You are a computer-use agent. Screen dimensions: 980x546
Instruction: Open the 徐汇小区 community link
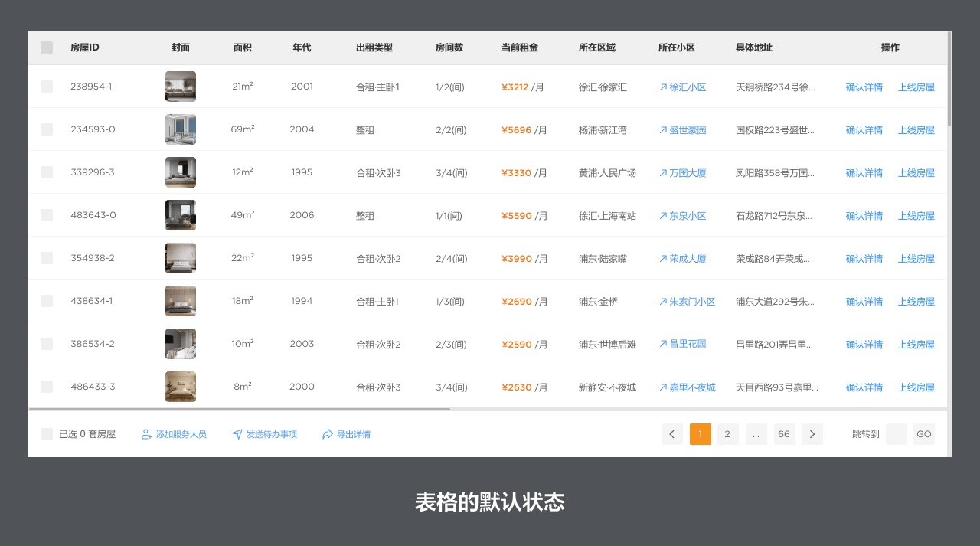682,87
